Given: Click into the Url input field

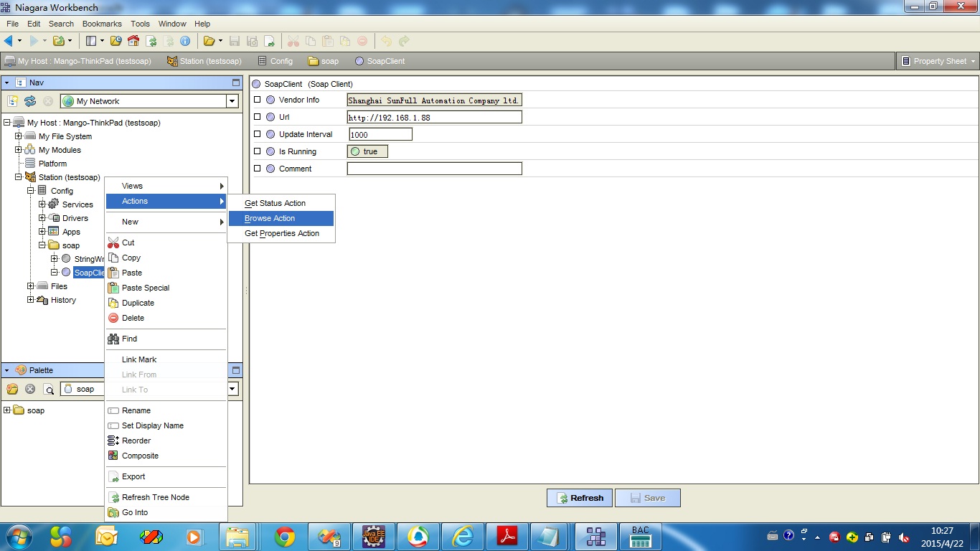Looking at the screenshot, I should tap(435, 117).
